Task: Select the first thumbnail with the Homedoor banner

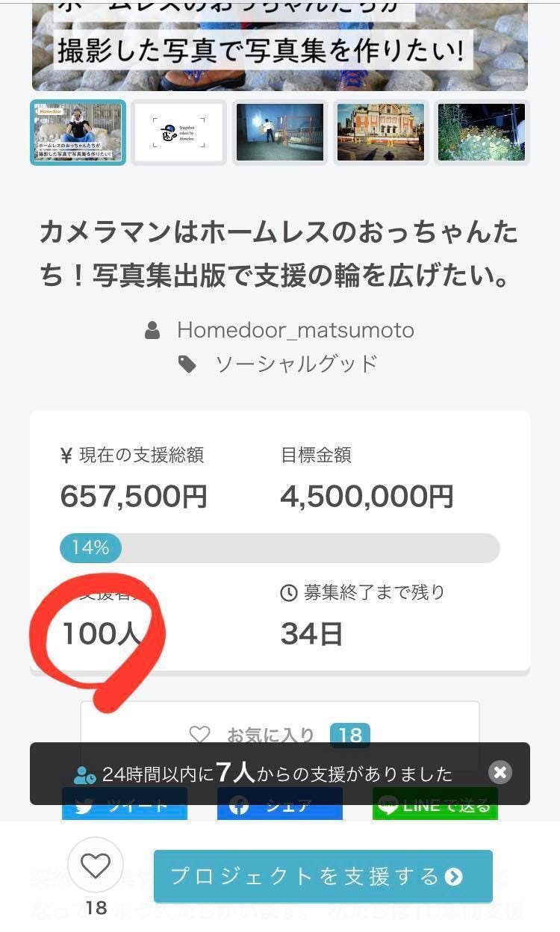Action: tap(78, 132)
